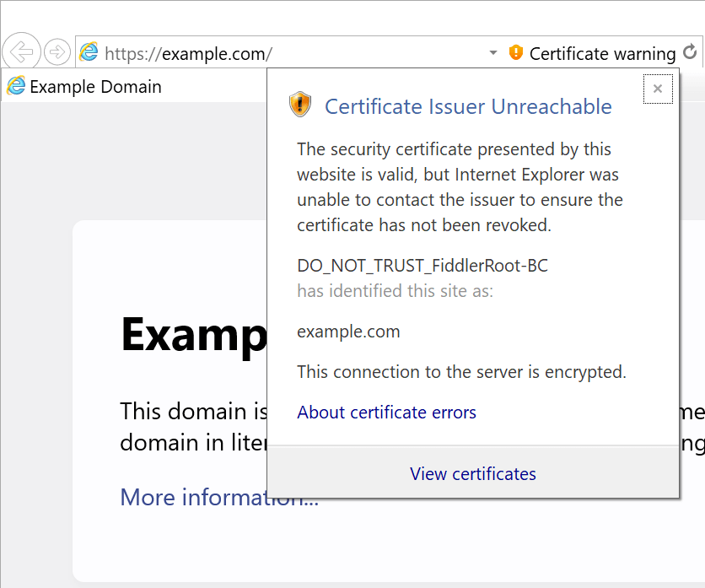Viewport: 705px width, 588px height.
Task: Open About certificate errors link
Action: [x=387, y=412]
